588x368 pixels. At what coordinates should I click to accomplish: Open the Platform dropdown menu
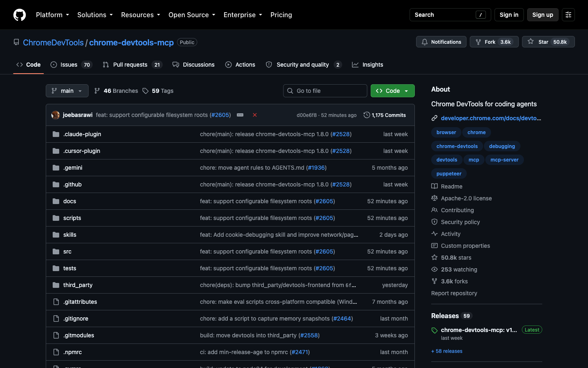52,15
